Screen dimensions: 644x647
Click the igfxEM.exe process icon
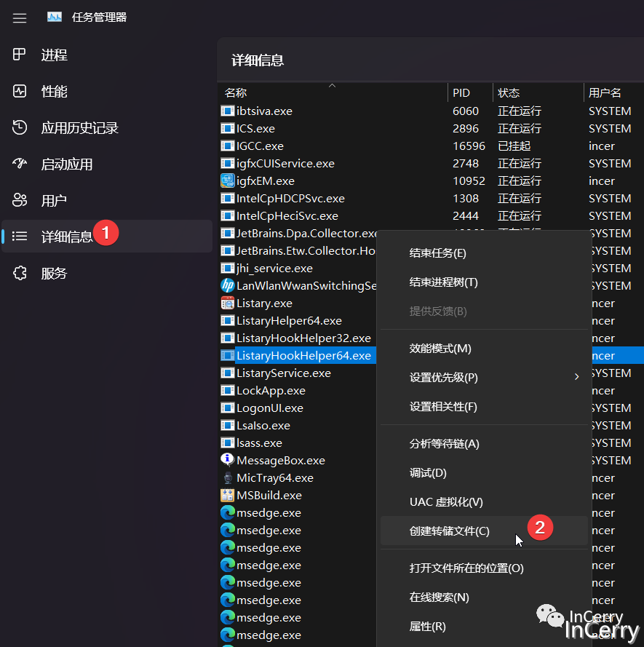[227, 180]
